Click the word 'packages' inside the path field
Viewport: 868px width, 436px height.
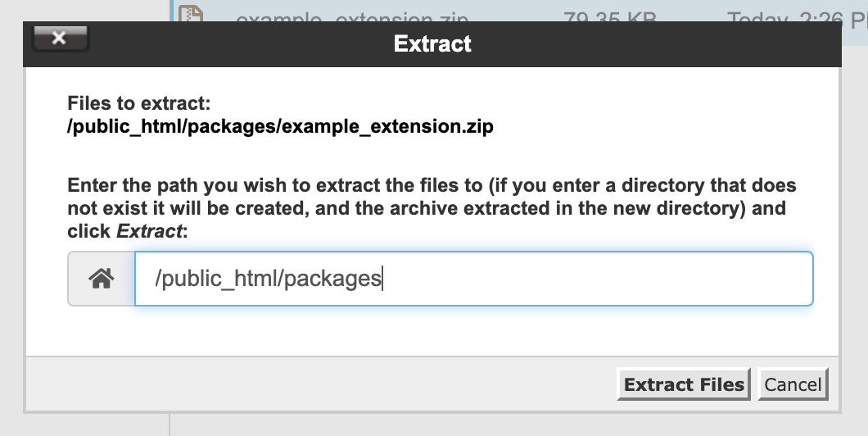(x=332, y=278)
